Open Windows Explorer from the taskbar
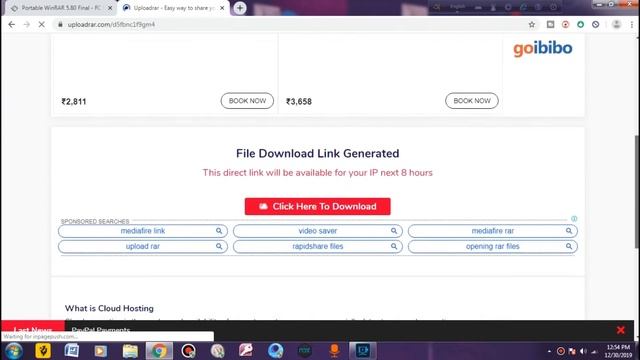The image size is (640, 360). pyautogui.click(x=130, y=351)
